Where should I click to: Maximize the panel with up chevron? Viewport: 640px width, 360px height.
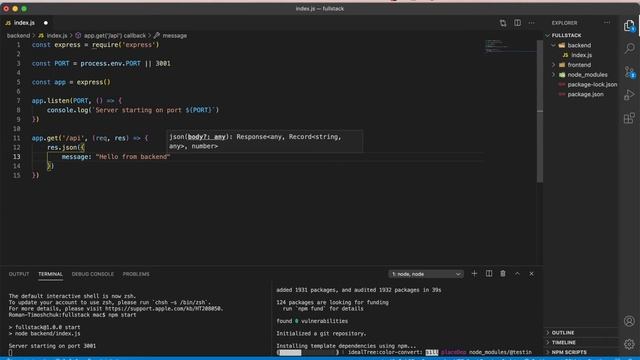517,274
